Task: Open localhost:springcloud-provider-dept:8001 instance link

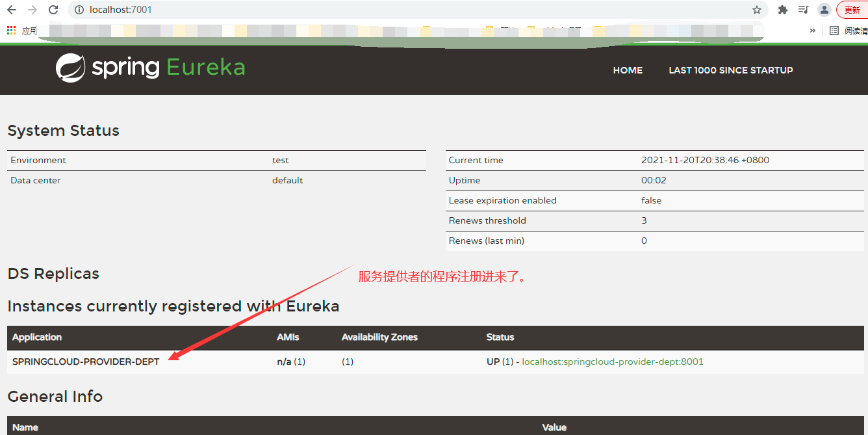Action: point(613,362)
